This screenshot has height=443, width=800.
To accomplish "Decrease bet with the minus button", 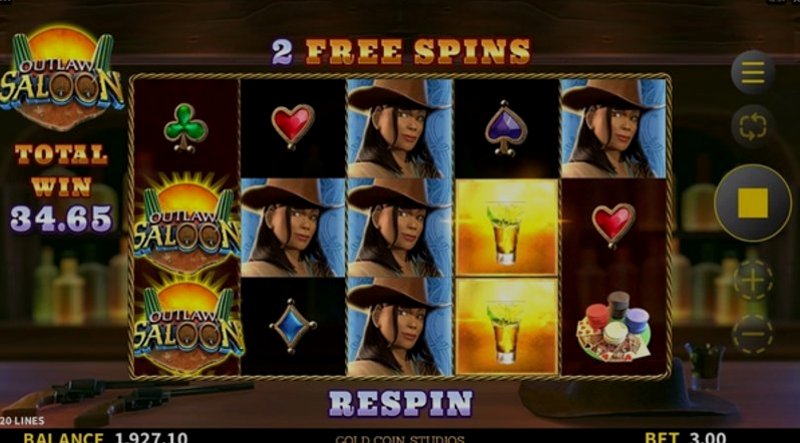I will (x=753, y=334).
